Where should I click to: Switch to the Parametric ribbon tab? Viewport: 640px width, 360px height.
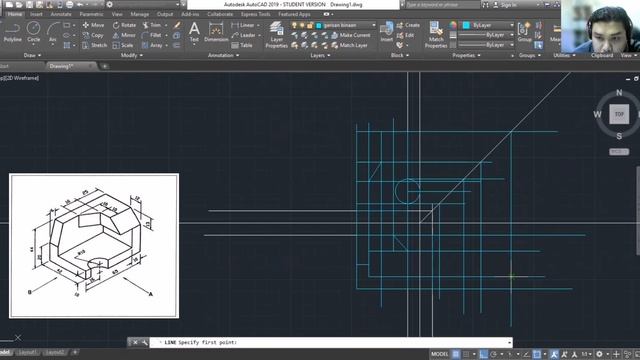[91, 14]
